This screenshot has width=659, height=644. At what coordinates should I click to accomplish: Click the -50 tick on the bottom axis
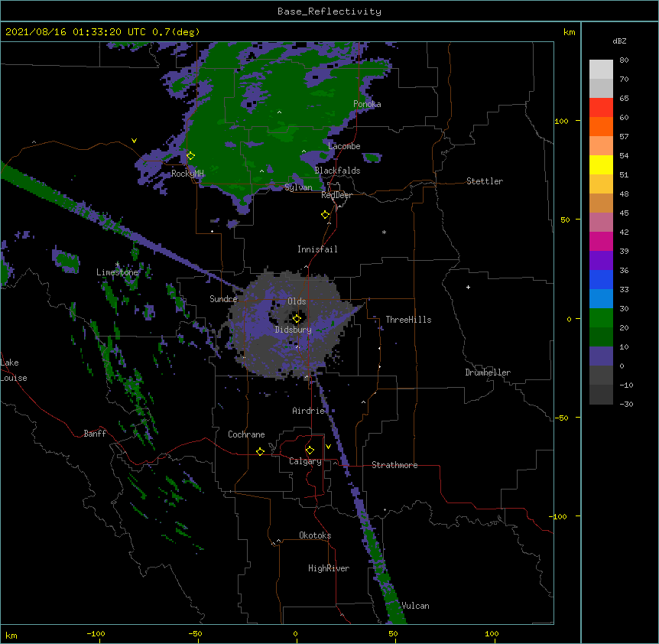(x=195, y=633)
